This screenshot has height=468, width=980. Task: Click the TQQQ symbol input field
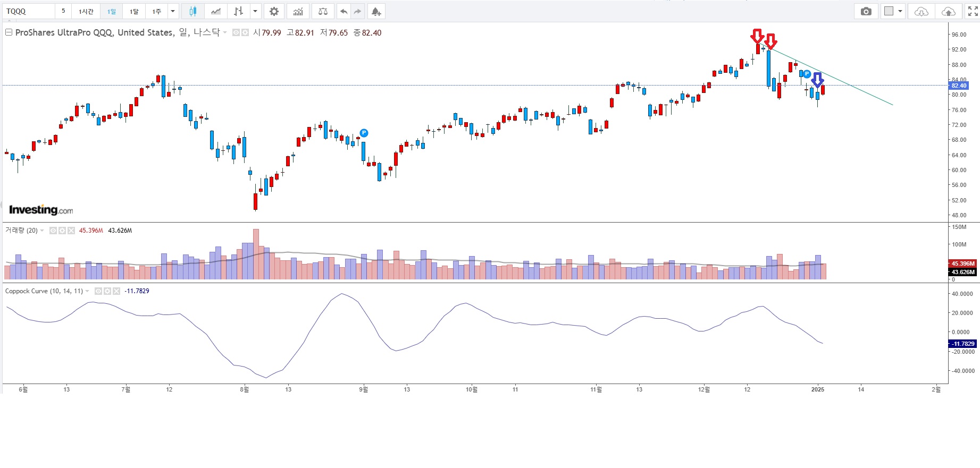(x=29, y=11)
